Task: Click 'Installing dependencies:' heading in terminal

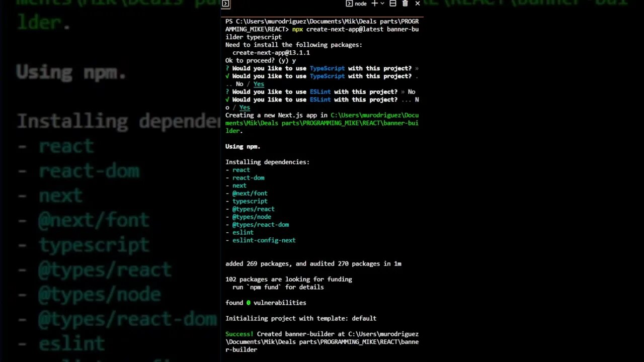Action: coord(268,162)
